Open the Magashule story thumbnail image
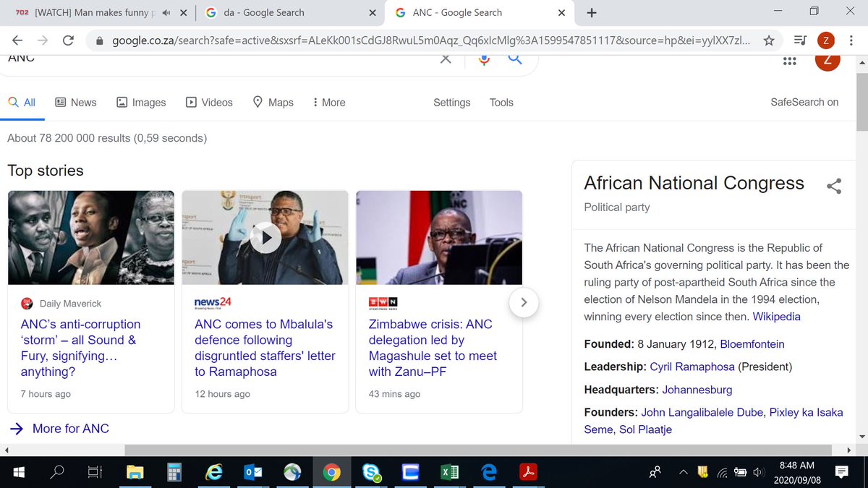868x488 pixels. pos(439,238)
